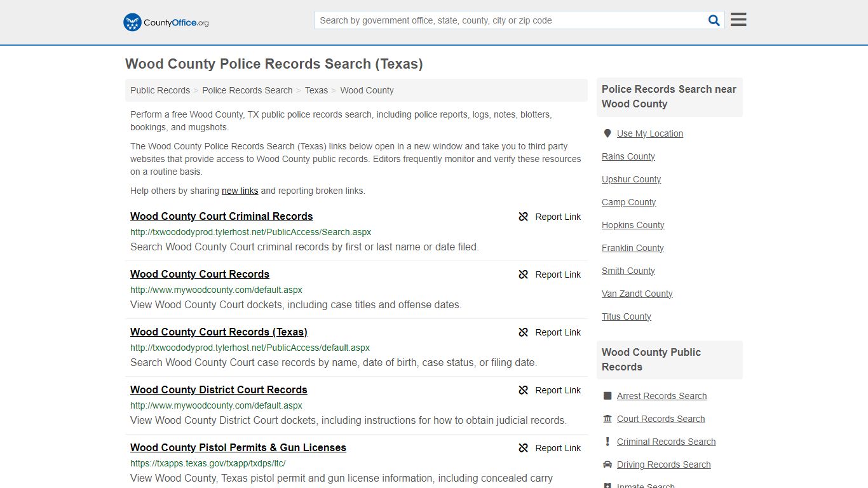Click the Public Records breadcrumb item
This screenshot has width=868, height=488.
point(159,90)
